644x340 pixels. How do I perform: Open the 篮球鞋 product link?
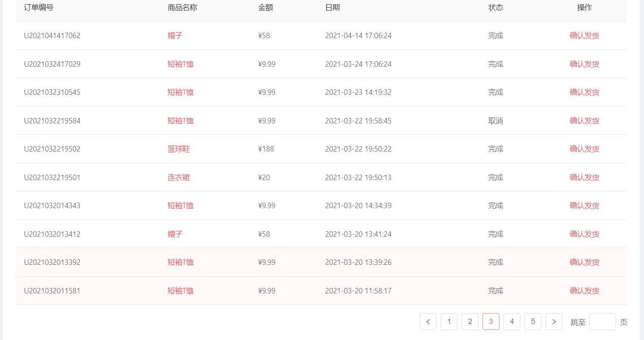tap(179, 149)
